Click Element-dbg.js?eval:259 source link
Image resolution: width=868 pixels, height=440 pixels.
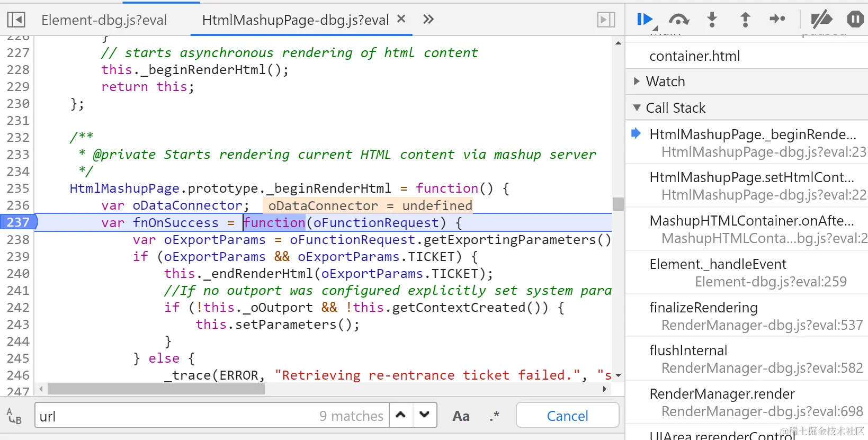click(771, 282)
